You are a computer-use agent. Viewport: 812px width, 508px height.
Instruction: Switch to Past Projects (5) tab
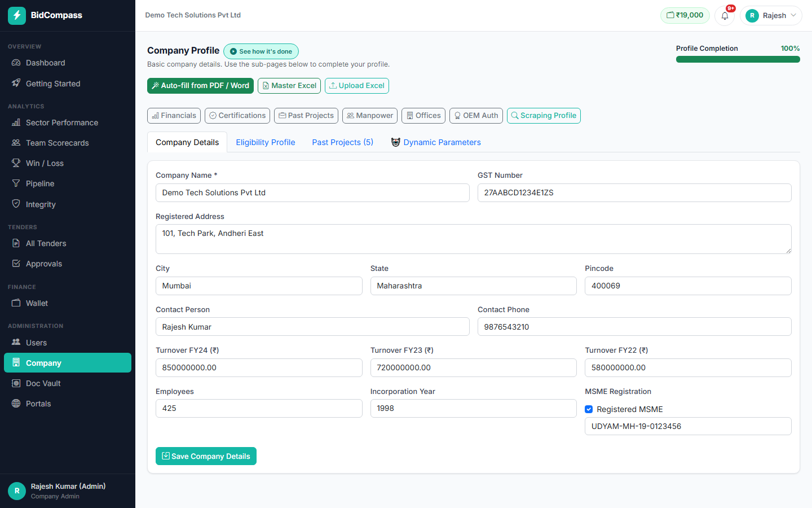point(343,142)
